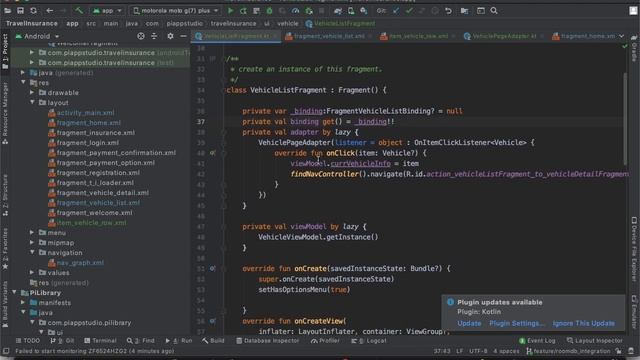Click the Git commit green checkmark
This screenshot has width=640, height=360.
pyautogui.click(x=409, y=11)
